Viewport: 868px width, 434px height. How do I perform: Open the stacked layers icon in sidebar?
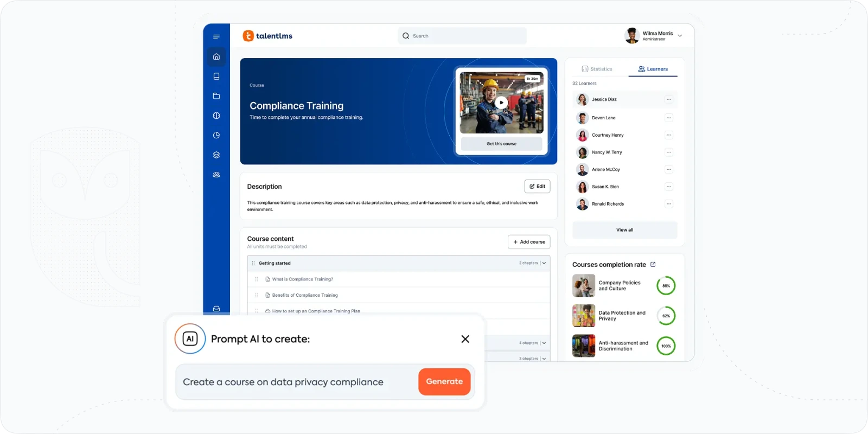(216, 155)
